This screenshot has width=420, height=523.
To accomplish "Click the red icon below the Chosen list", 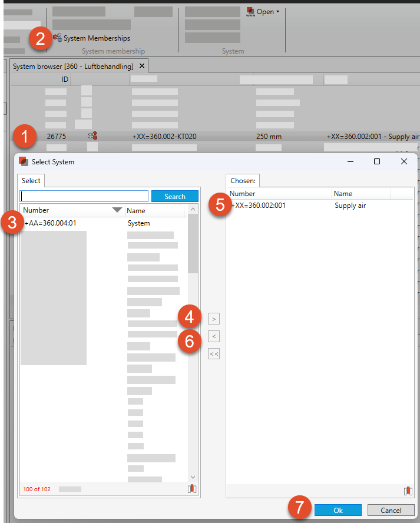I will tap(408, 491).
